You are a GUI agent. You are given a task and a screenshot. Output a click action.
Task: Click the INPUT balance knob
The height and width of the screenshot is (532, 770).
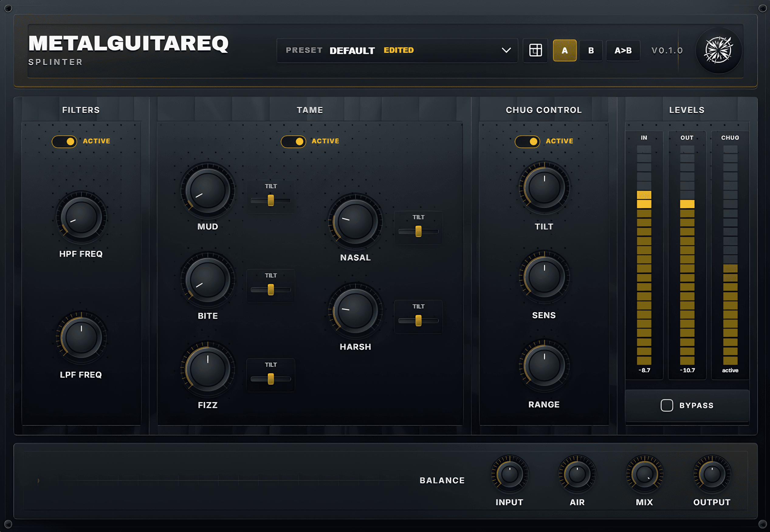click(509, 474)
